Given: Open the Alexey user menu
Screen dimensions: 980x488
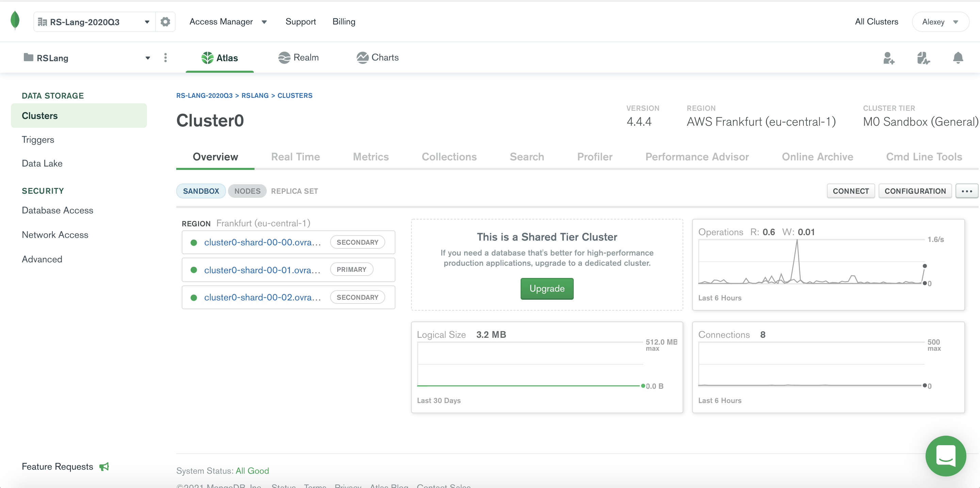Looking at the screenshot, I should [x=940, y=22].
